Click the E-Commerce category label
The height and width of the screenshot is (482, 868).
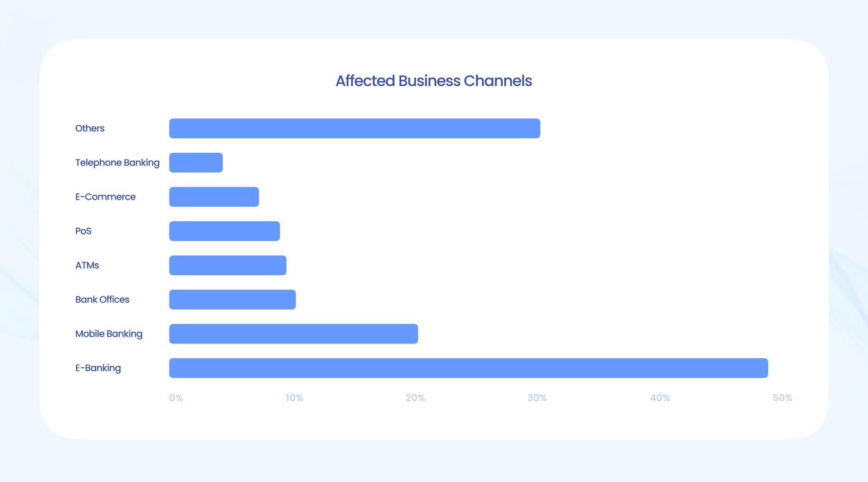[x=105, y=197]
